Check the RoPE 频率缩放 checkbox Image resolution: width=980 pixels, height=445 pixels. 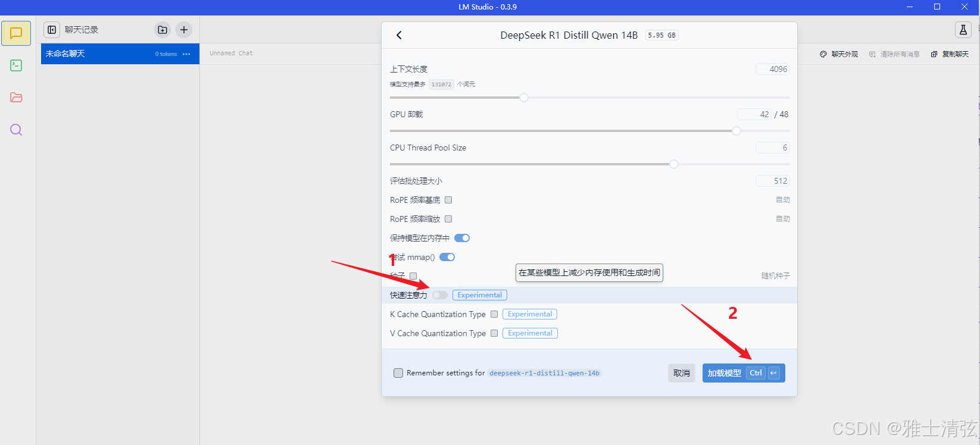pyautogui.click(x=448, y=219)
